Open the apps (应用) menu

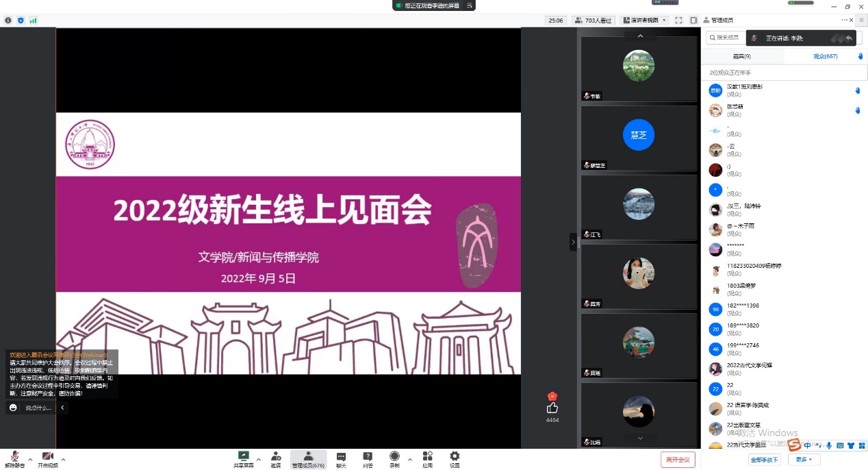[427, 456]
